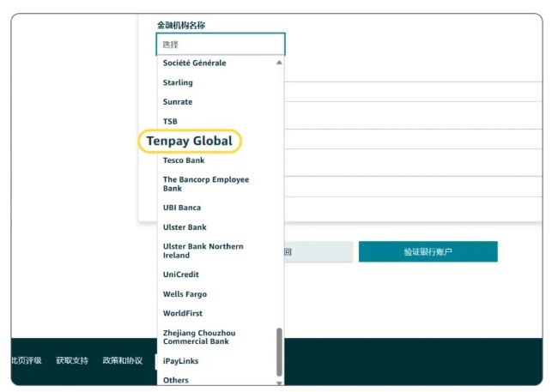Image resolution: width=552 pixels, height=392 pixels.
Task: Open 获取支持 footer link
Action: (72, 360)
